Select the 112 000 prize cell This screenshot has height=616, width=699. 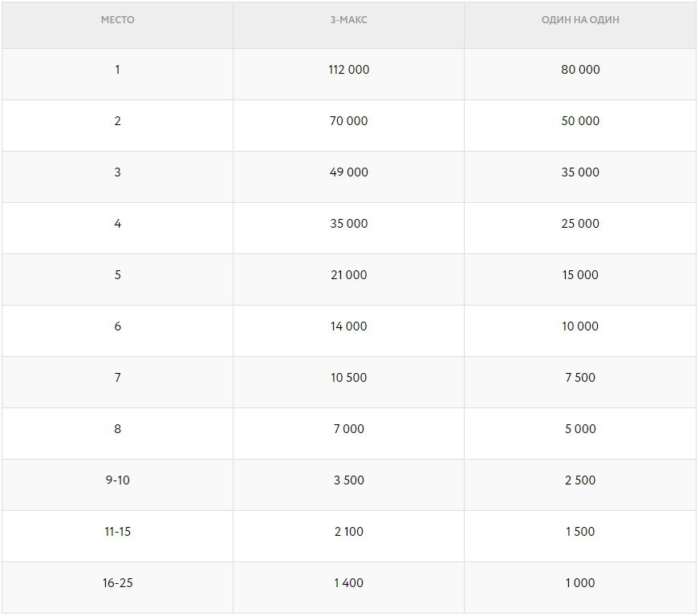[348, 70]
